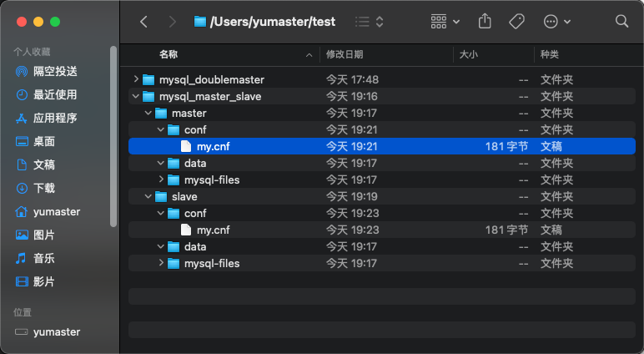
Task: Click the Share toolbar icon
Action: [486, 22]
